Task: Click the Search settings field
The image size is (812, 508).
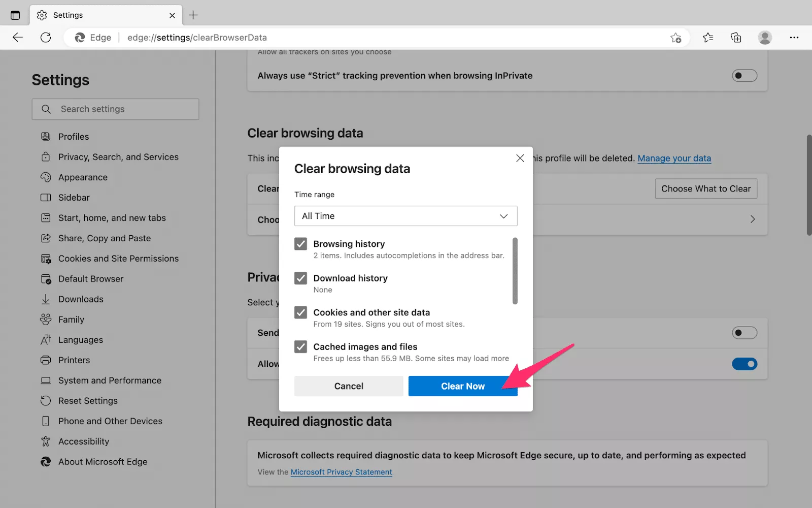Action: click(x=115, y=109)
